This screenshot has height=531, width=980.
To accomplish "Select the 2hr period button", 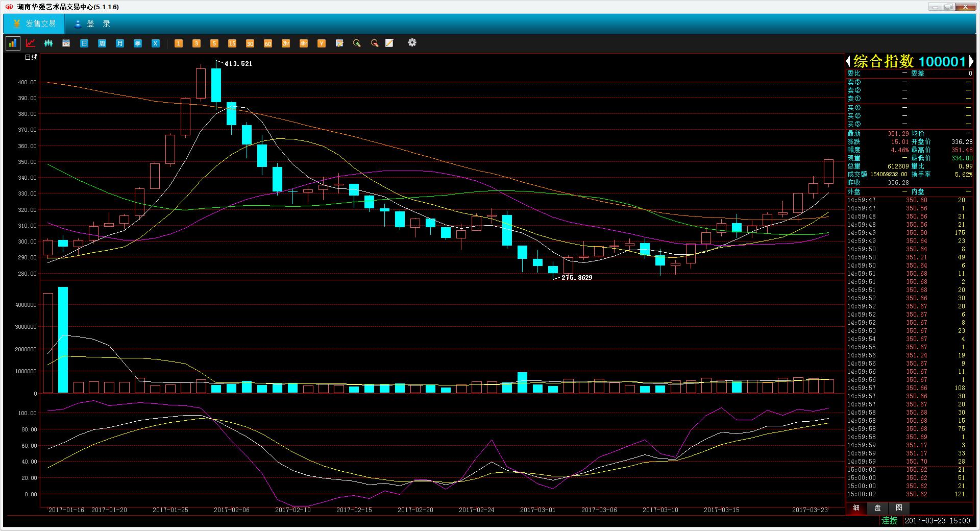I will click(x=286, y=43).
